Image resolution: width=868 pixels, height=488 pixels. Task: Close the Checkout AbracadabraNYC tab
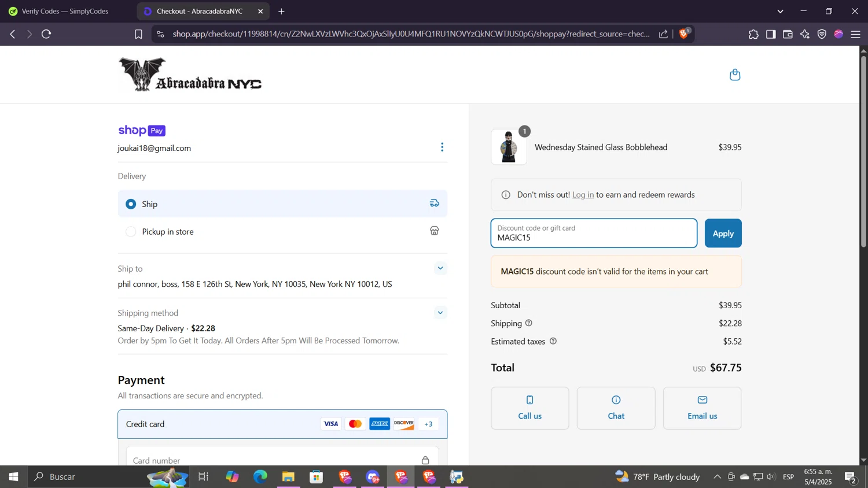click(x=260, y=11)
